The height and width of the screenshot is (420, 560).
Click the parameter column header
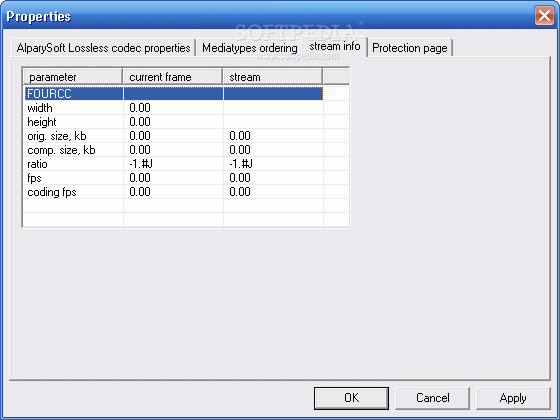coord(73,77)
